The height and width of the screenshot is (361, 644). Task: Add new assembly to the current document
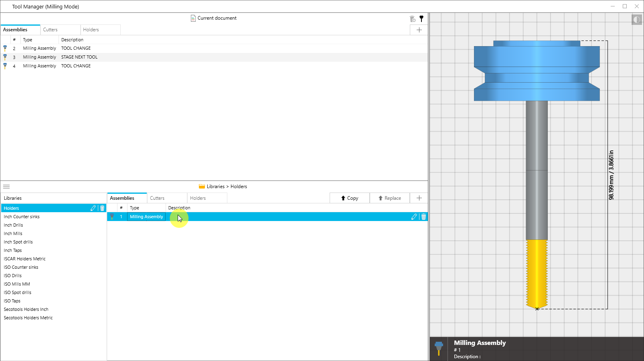[x=419, y=30]
